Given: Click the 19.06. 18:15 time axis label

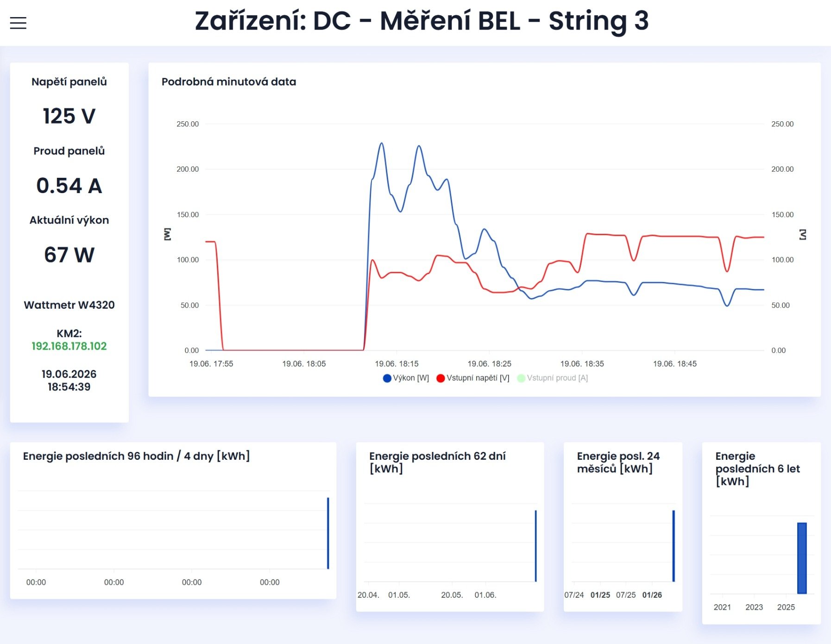Looking at the screenshot, I should click(x=397, y=364).
